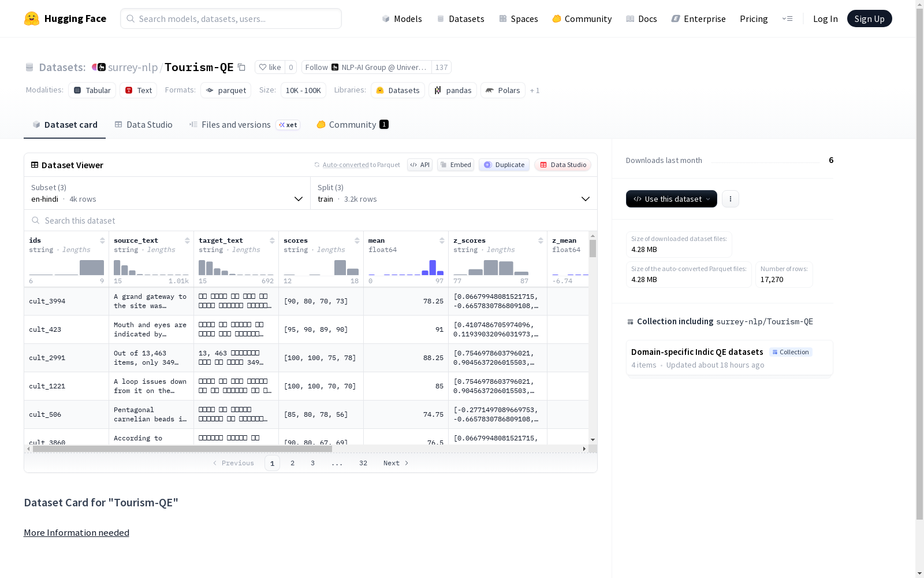Click Log In

pos(825,18)
